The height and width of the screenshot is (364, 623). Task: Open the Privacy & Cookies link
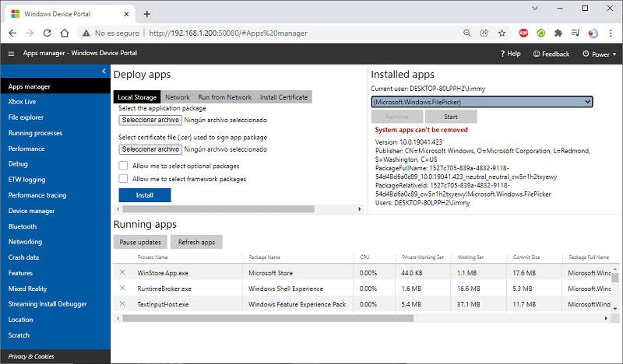tap(31, 356)
